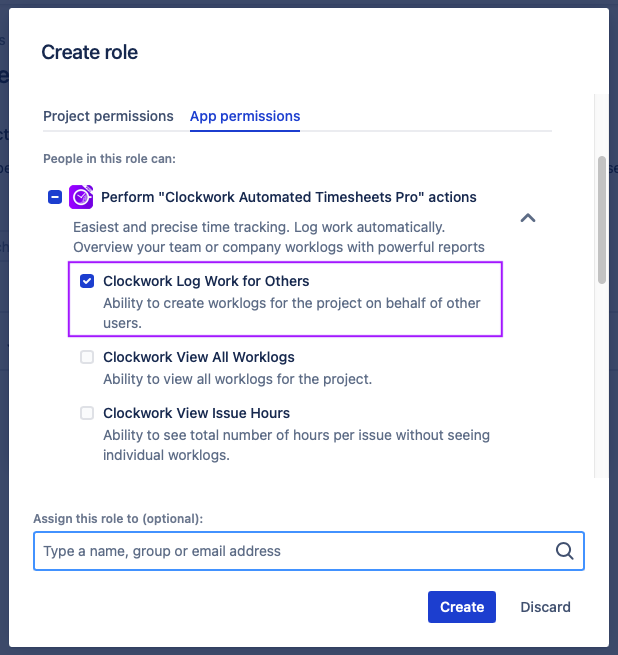618x655 pixels.
Task: Switch to the Project permissions tab
Action: click(108, 116)
